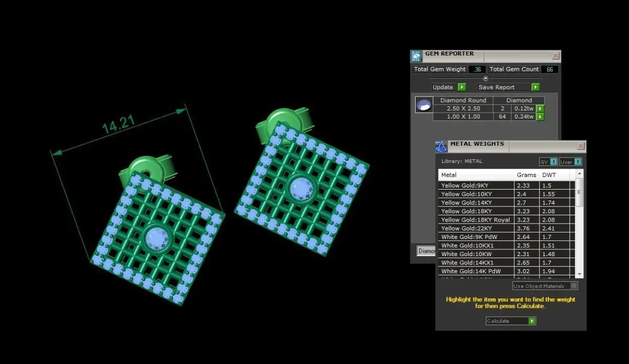Click the Diamond Round header cell

click(463, 100)
